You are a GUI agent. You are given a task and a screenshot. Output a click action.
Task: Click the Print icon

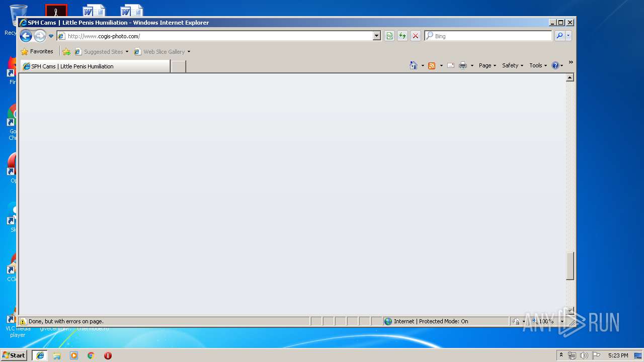463,66
